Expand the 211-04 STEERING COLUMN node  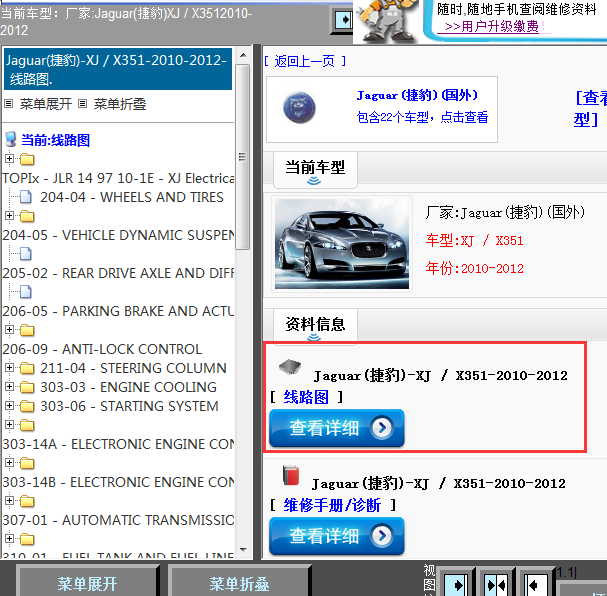pos(9,367)
